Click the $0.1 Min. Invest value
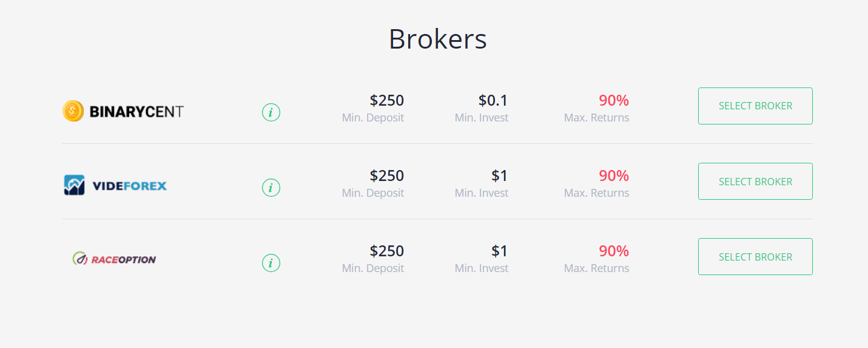Screen dimensions: 868x348 [493, 100]
